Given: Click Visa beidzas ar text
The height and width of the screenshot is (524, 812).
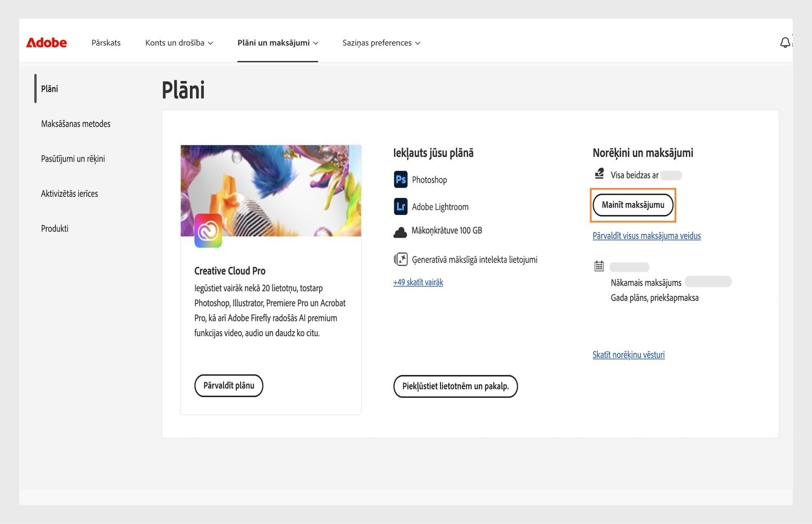Looking at the screenshot, I should tap(634, 175).
